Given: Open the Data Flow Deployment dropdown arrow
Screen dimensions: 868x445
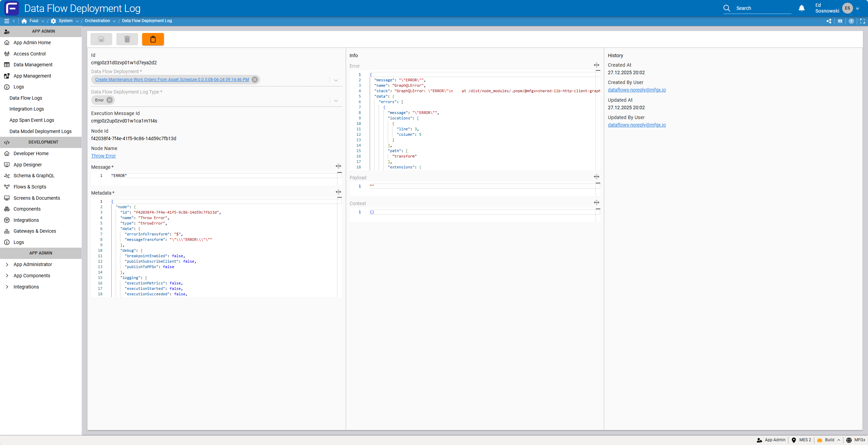Looking at the screenshot, I should click(336, 81).
